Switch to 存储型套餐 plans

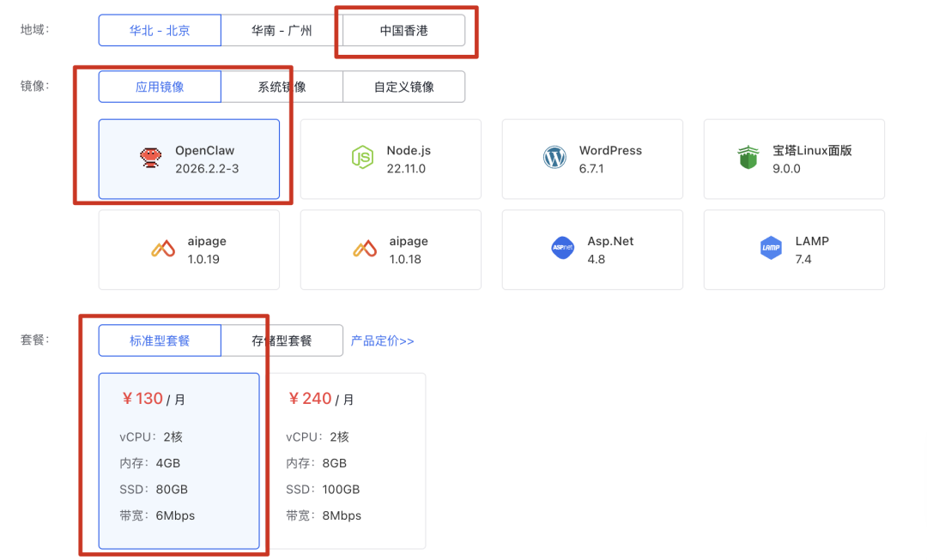coord(282,340)
